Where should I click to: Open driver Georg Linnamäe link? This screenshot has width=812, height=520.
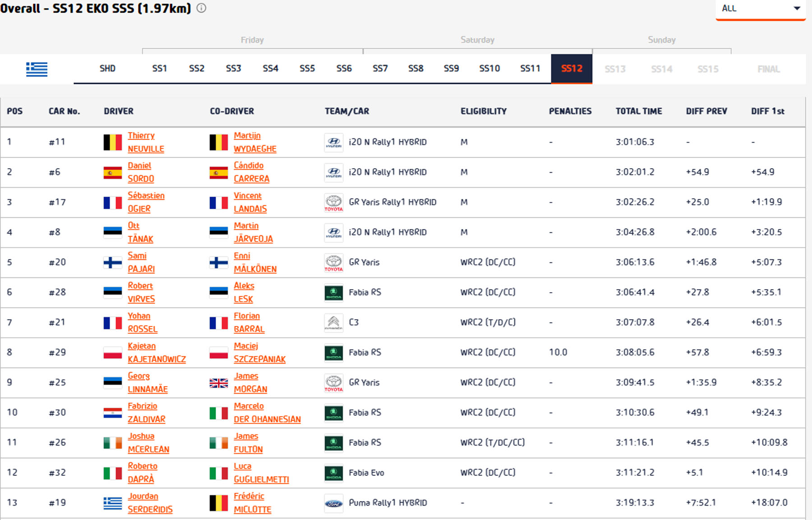pos(148,382)
